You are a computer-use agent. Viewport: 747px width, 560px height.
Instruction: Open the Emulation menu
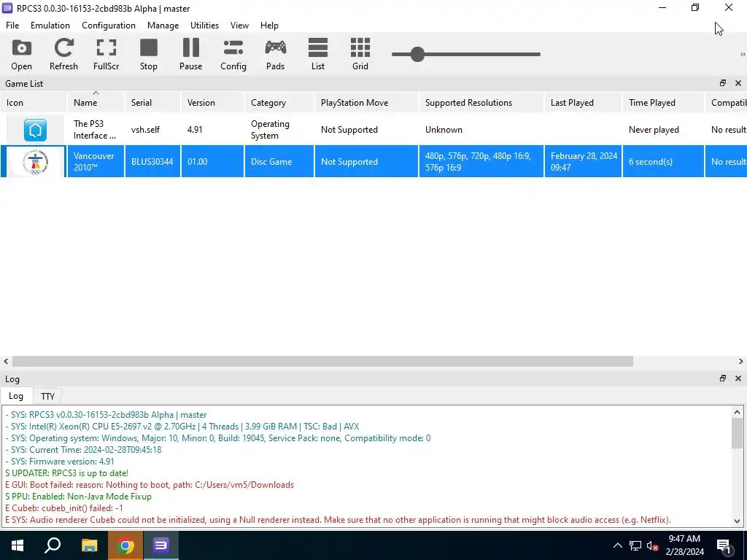pyautogui.click(x=50, y=26)
